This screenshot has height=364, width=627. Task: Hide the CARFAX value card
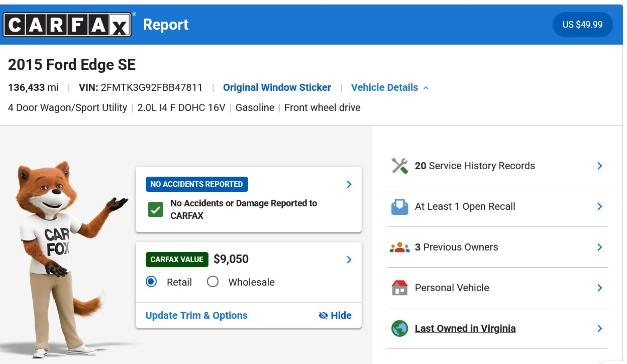click(x=335, y=315)
